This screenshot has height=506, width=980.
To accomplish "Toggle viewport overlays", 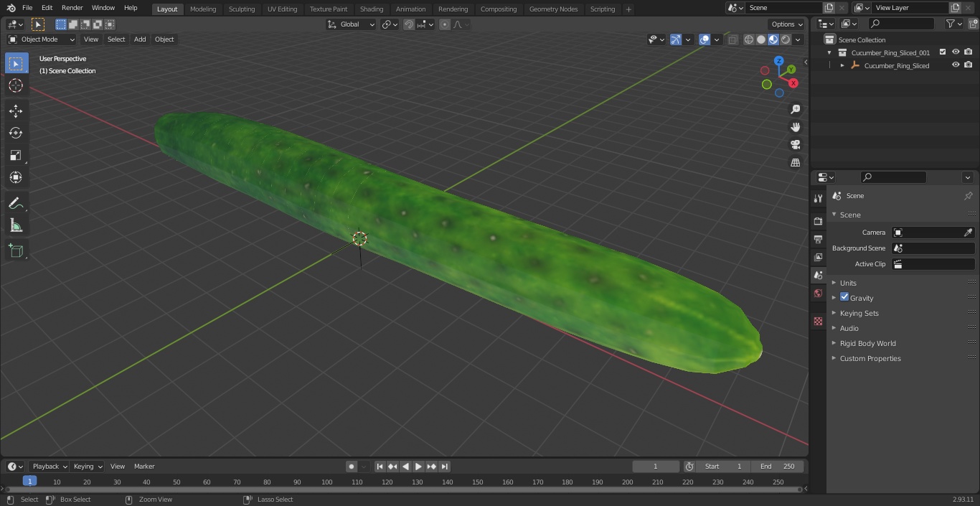I will (x=705, y=39).
